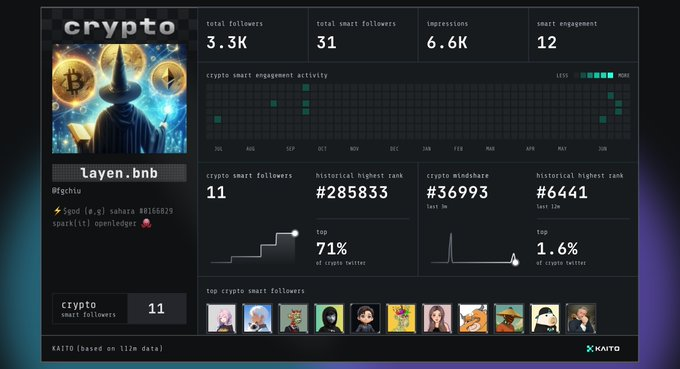Click the historical highest rank #6441
This screenshot has height=369, width=680.
[x=562, y=192]
